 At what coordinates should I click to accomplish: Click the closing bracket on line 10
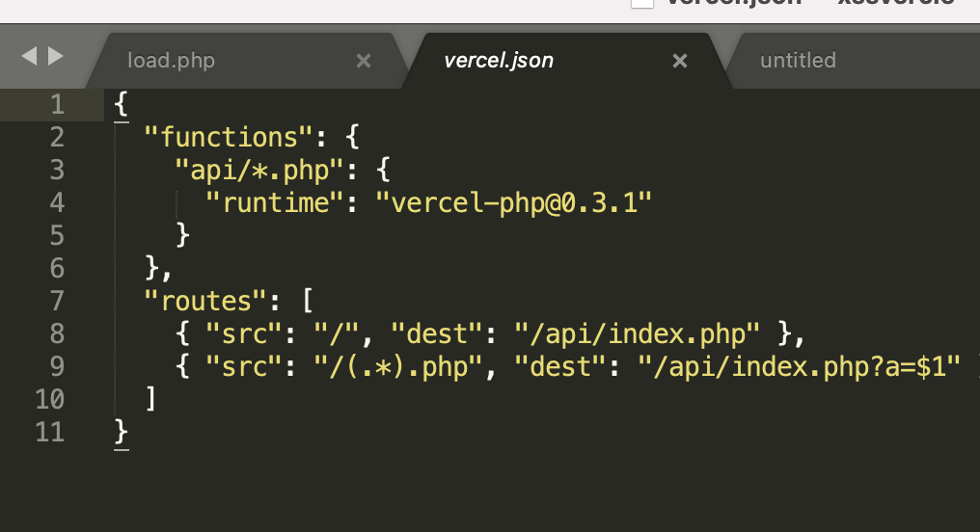pos(150,399)
